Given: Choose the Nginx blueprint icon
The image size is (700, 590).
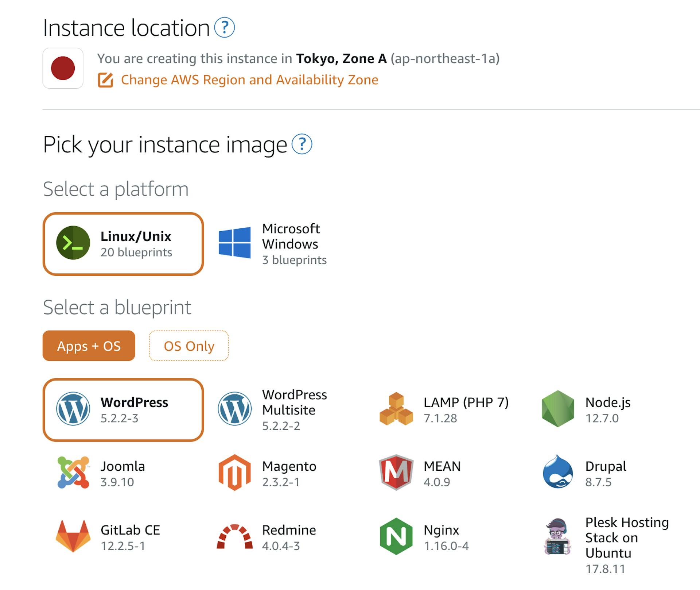Looking at the screenshot, I should (x=396, y=536).
